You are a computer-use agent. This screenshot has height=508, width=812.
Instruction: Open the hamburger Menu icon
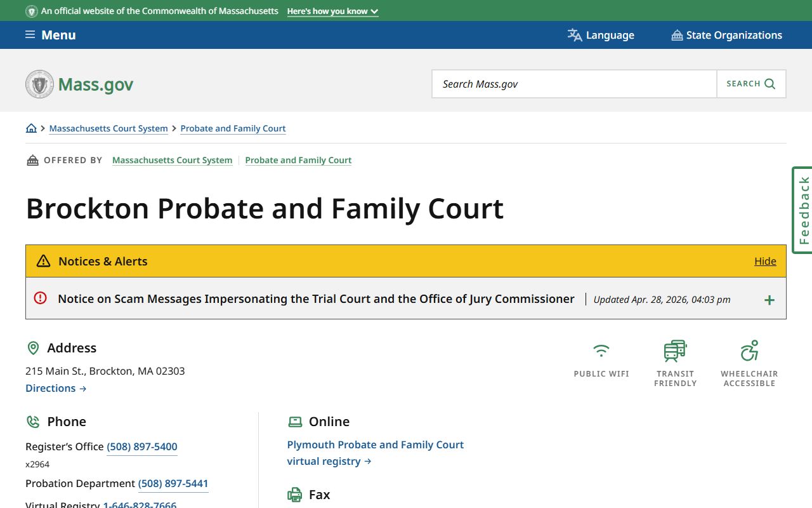pos(30,35)
